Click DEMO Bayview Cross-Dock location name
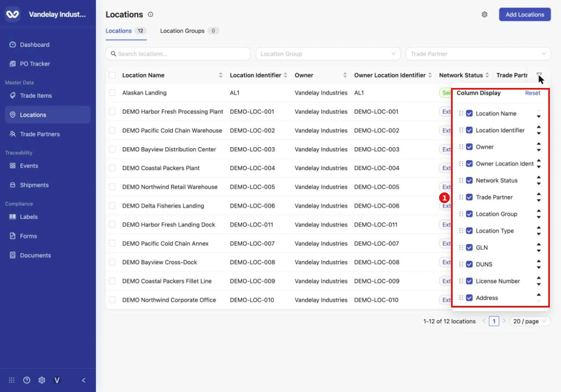 tap(160, 262)
